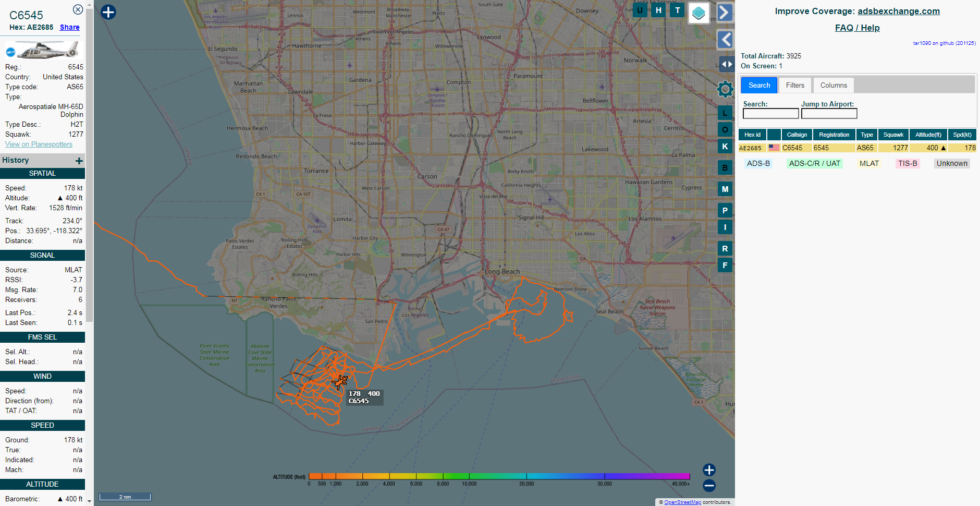Toggle the P map button
The height and width of the screenshot is (506, 980).
point(725,210)
